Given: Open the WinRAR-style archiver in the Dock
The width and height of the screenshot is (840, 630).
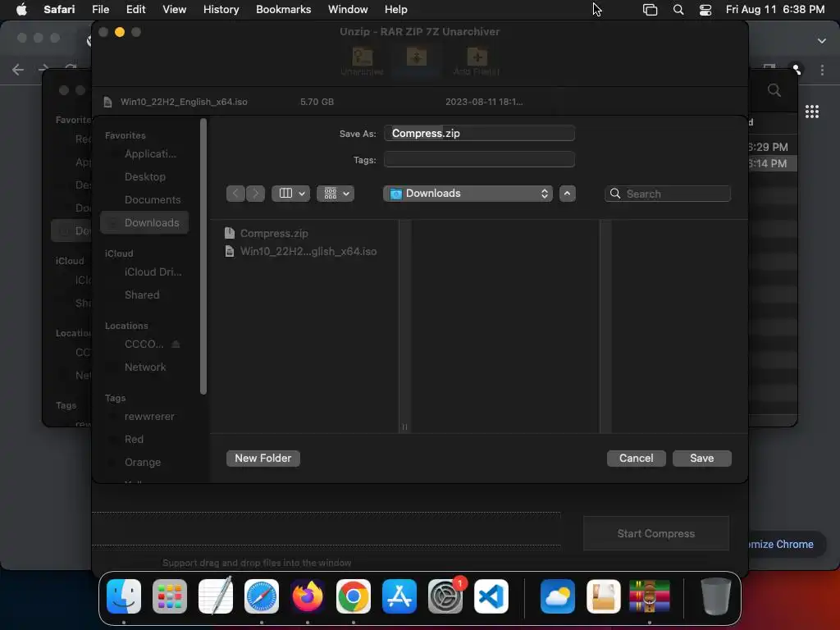Looking at the screenshot, I should (650, 596).
